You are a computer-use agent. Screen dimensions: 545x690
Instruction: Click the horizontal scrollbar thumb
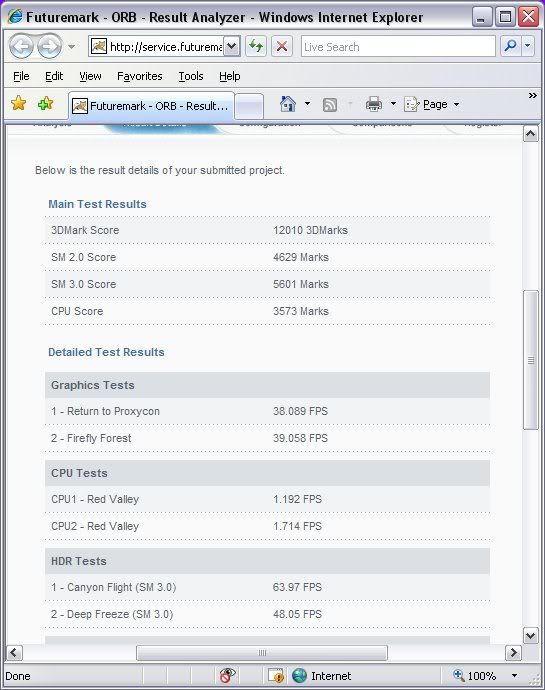pos(262,653)
